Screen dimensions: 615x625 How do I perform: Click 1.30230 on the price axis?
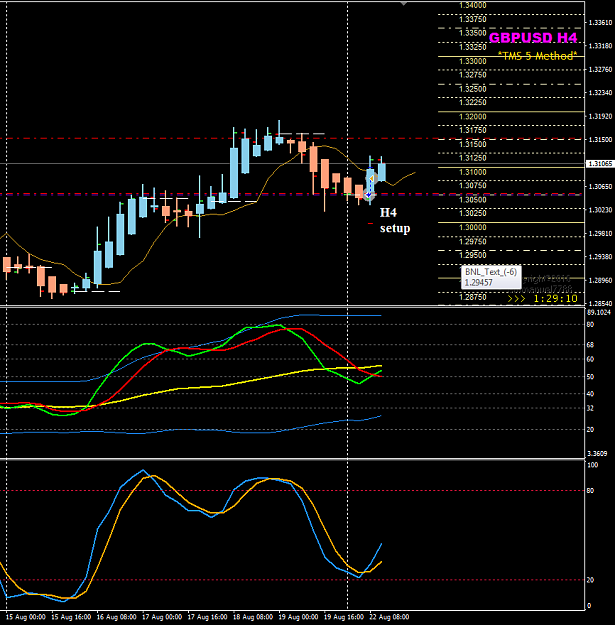tap(600, 210)
